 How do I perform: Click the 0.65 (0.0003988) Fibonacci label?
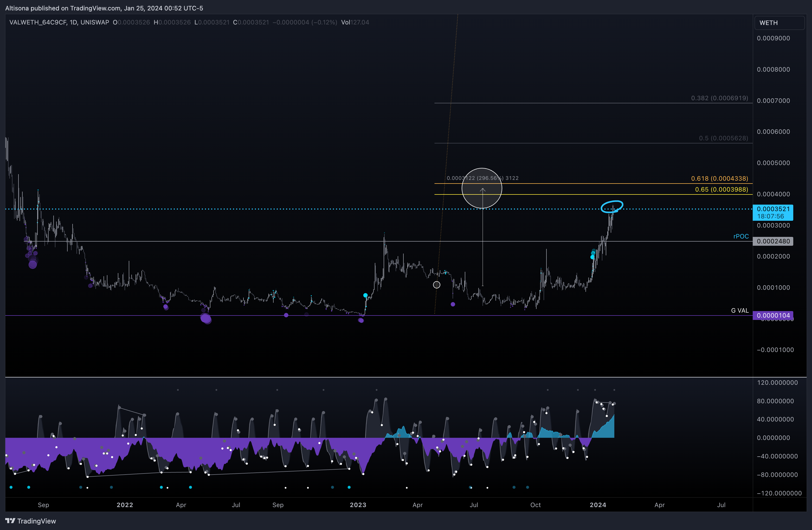pos(721,189)
